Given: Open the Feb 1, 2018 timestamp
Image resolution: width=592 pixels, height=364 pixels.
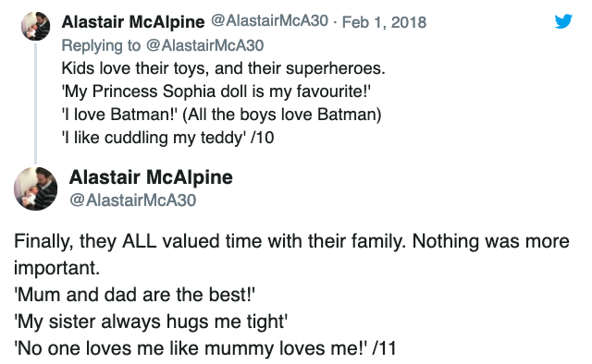Looking at the screenshot, I should (384, 22).
